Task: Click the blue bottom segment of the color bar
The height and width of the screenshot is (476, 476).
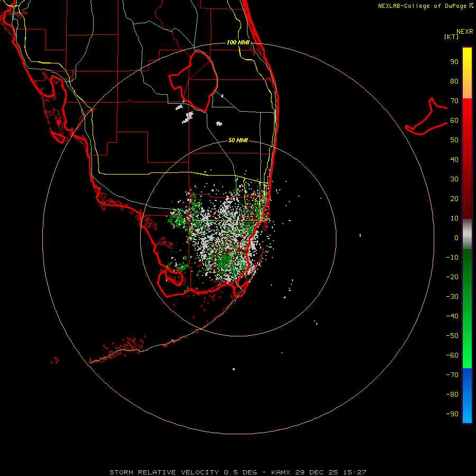Action: [x=467, y=396]
